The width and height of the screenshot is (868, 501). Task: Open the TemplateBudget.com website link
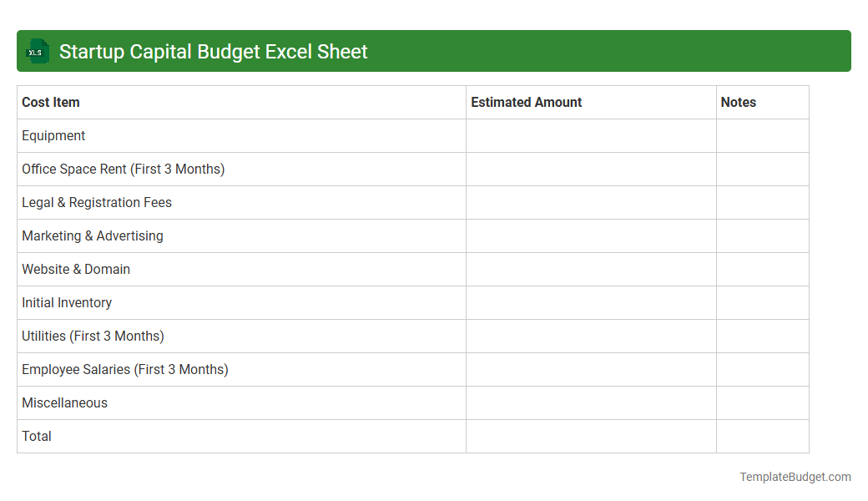point(795,477)
